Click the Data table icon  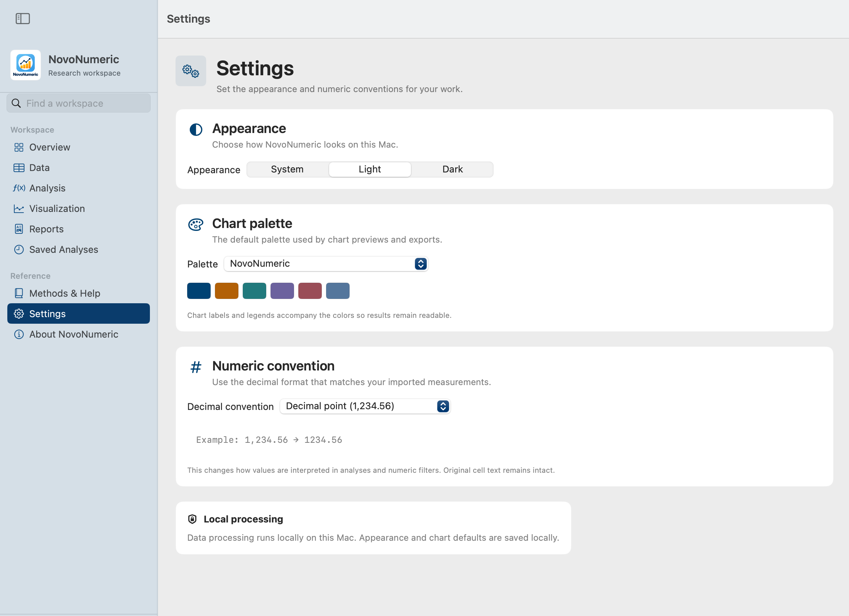point(19,168)
